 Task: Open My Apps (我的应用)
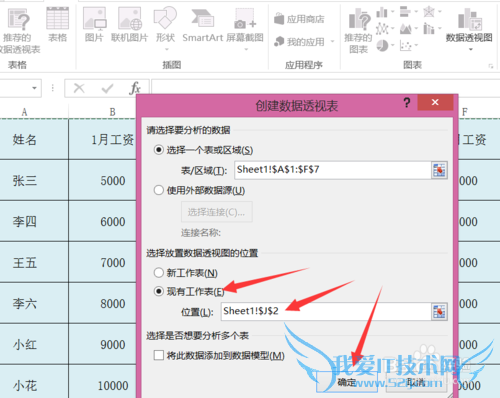pos(299,41)
